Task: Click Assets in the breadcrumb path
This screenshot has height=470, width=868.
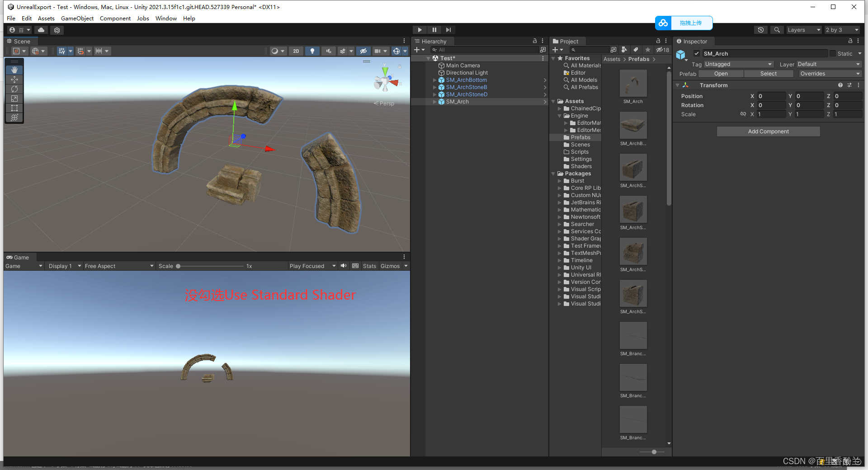Action: coord(612,59)
